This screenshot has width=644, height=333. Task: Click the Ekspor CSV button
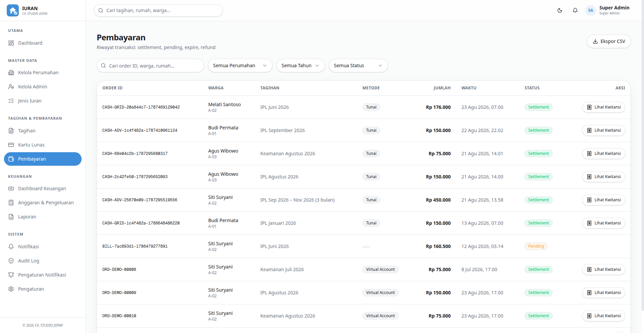tap(608, 41)
